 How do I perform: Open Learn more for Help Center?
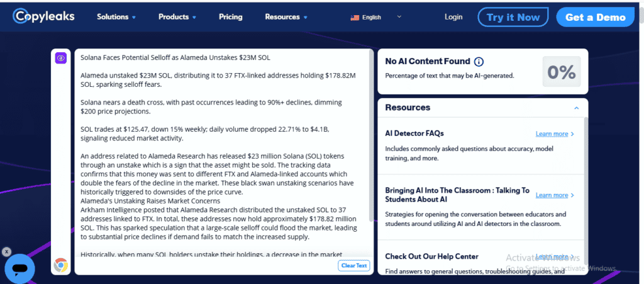[555, 256]
